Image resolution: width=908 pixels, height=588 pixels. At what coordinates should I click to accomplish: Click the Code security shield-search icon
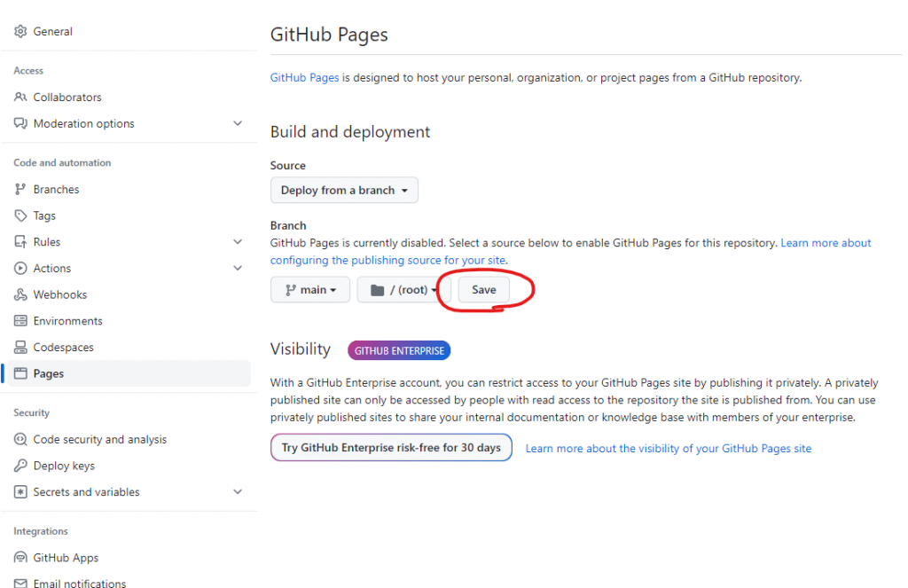tap(20, 439)
